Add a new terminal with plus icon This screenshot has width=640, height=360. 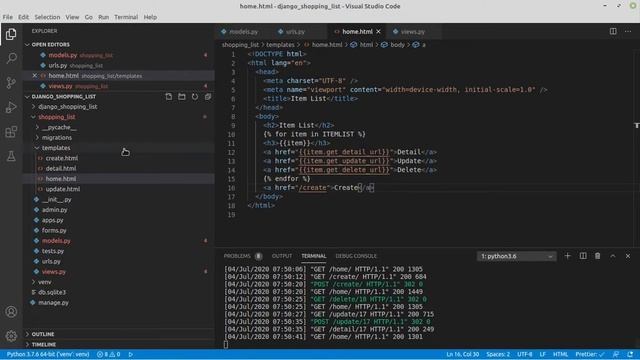click(567, 256)
